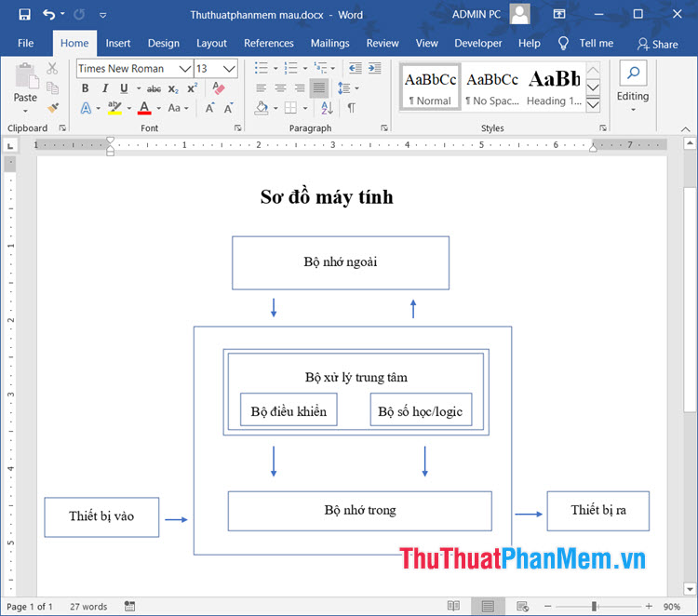The height and width of the screenshot is (616, 698).
Task: Open the Borders dropdown arrow
Action: pyautogui.click(x=305, y=108)
